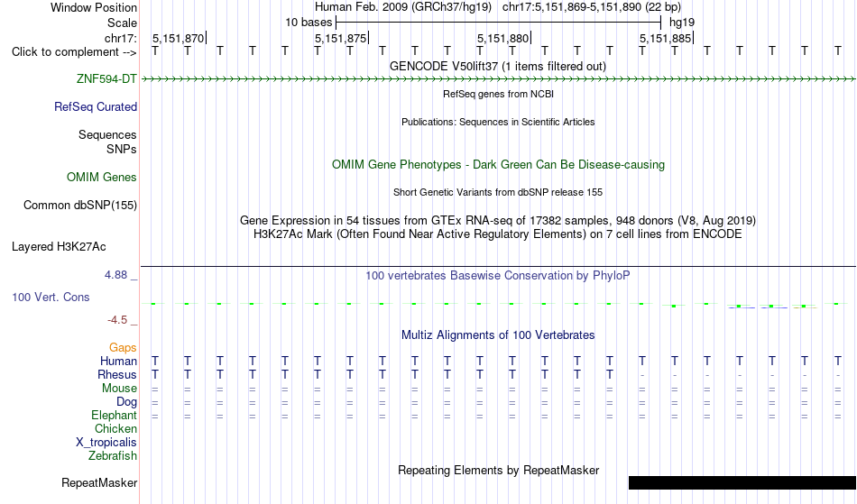Click the OMIM Gene Phenotypes track title

[499, 165]
